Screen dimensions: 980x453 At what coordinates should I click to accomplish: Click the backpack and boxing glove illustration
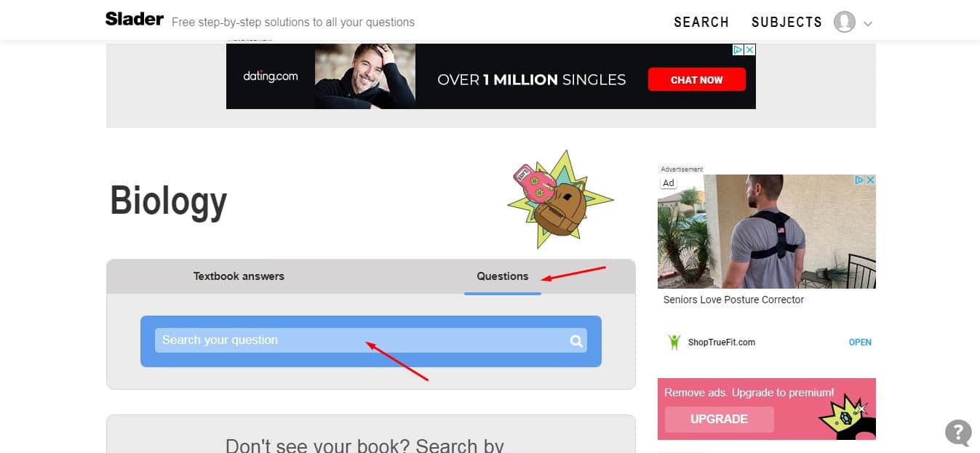559,199
